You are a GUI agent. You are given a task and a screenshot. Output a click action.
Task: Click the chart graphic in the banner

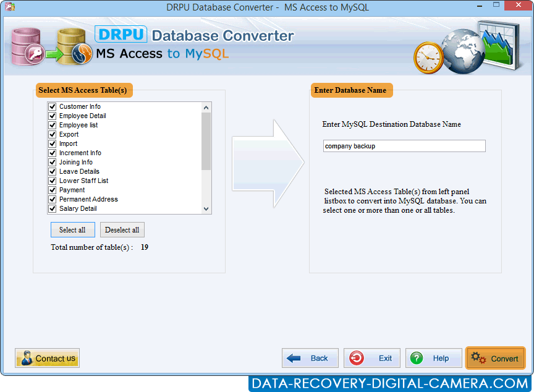point(501,45)
